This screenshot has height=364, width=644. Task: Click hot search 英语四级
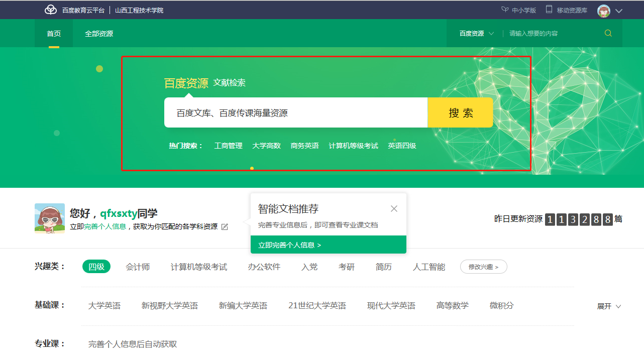point(402,146)
